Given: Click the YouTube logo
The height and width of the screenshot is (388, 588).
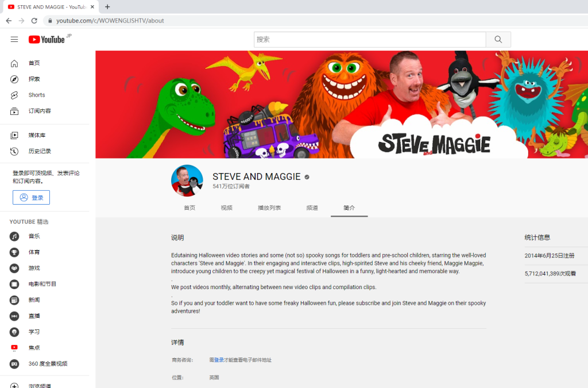Looking at the screenshot, I should point(47,39).
